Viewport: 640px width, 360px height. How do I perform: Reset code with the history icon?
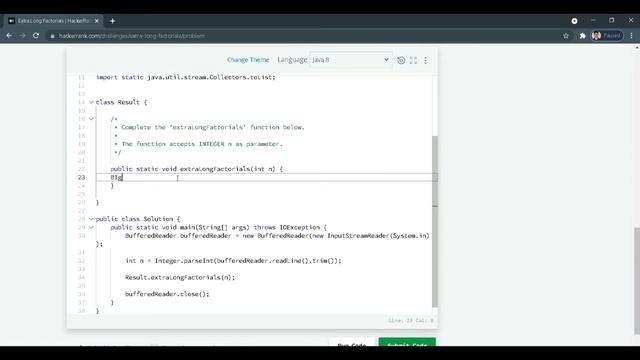tap(401, 60)
